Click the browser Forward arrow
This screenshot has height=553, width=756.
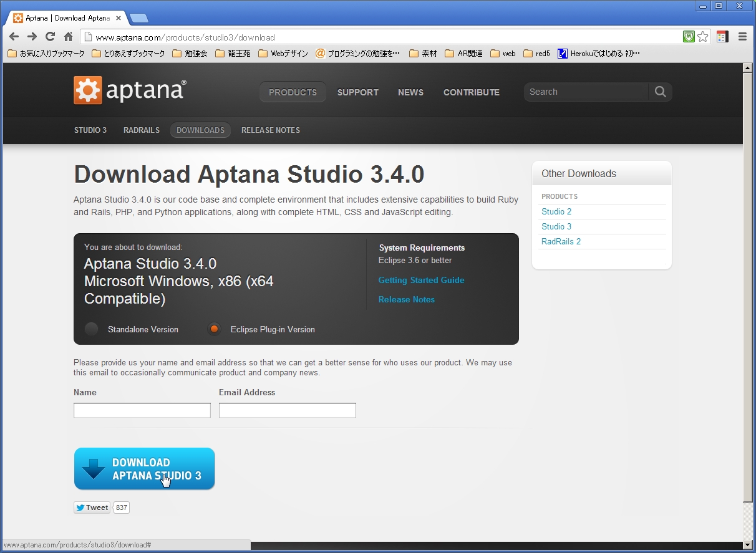pyautogui.click(x=32, y=37)
